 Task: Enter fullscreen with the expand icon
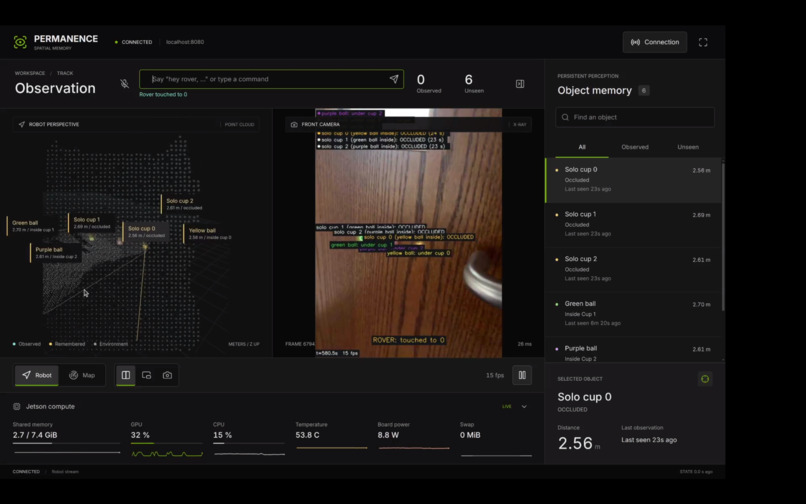point(703,42)
